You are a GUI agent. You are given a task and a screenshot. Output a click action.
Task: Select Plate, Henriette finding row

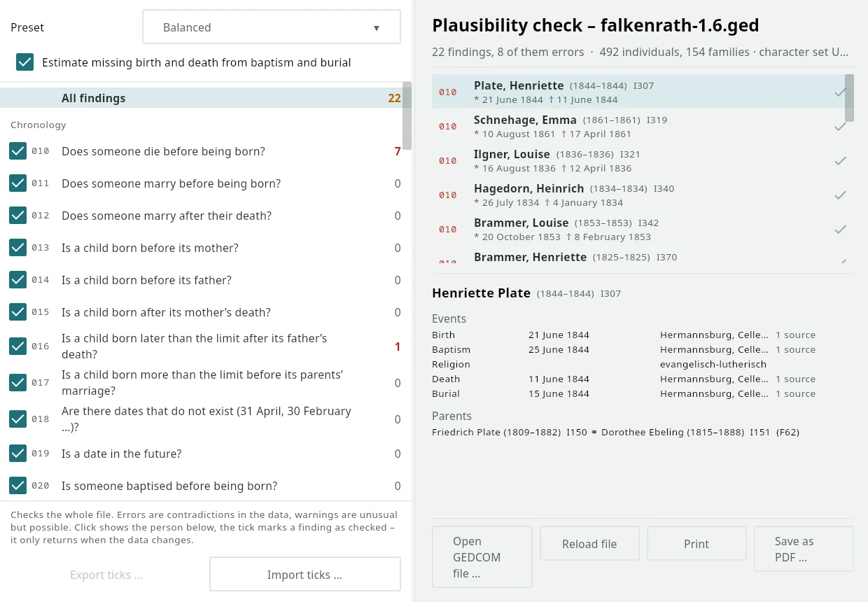638,92
